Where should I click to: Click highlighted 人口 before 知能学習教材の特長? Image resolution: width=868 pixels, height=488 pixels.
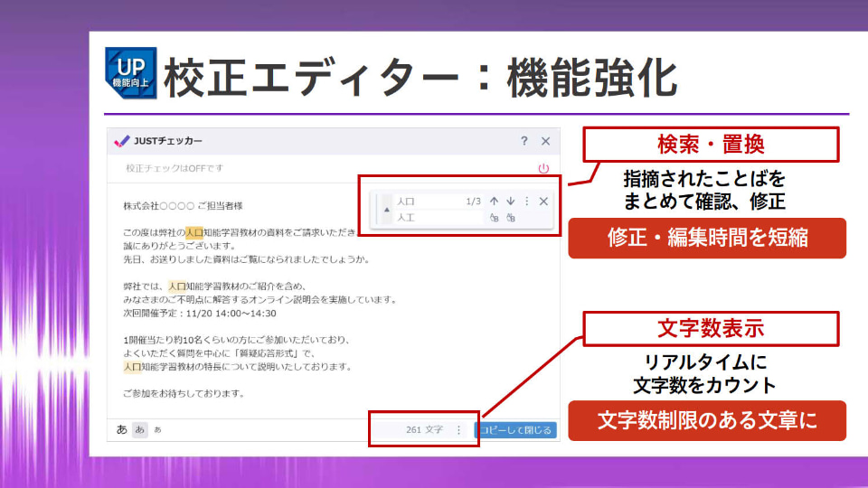(x=132, y=366)
